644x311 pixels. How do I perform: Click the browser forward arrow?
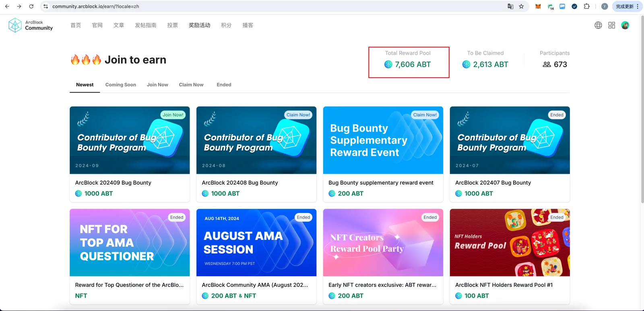click(x=19, y=6)
